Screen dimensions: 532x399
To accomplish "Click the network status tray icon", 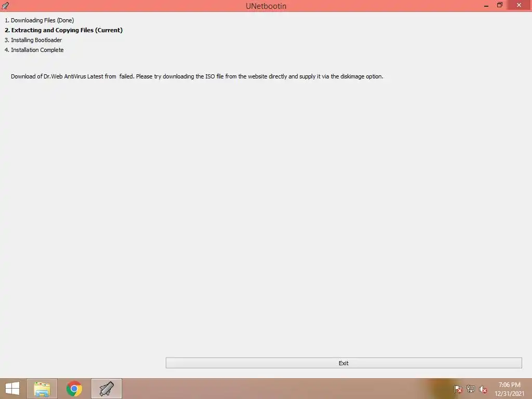I will (x=471, y=389).
